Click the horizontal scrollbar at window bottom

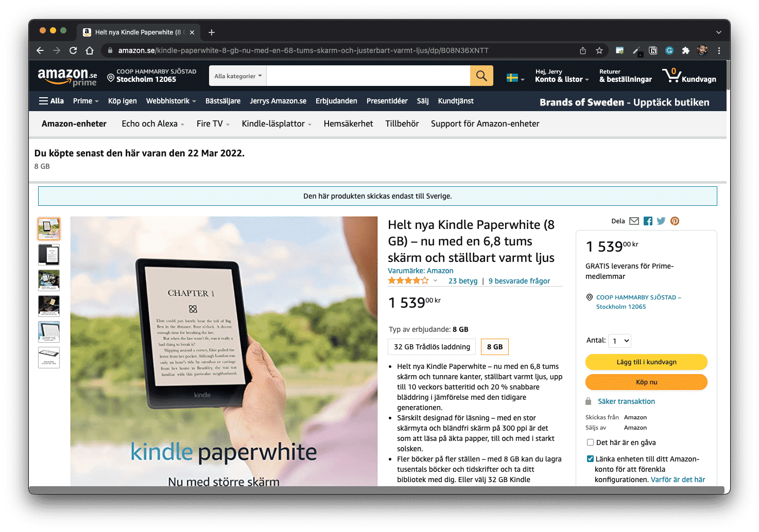[376, 490]
